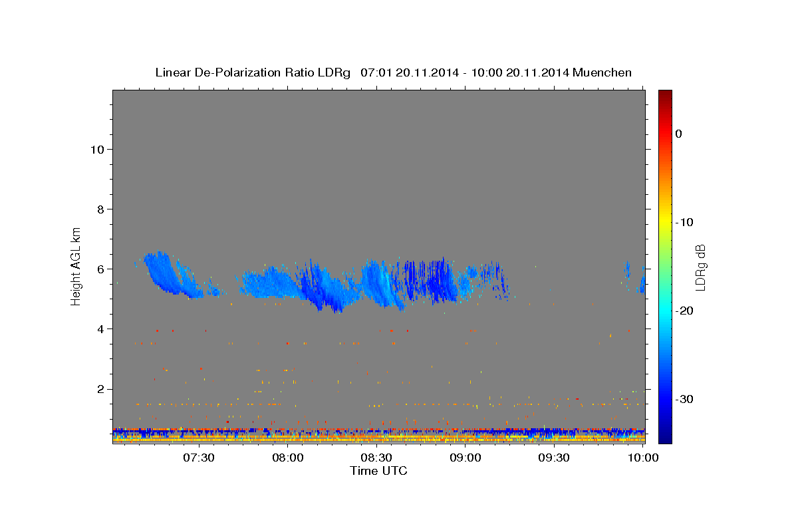Image resolution: width=798 pixels, height=532 pixels.
Task: Click the height tick label '8'
Action: pos(99,209)
